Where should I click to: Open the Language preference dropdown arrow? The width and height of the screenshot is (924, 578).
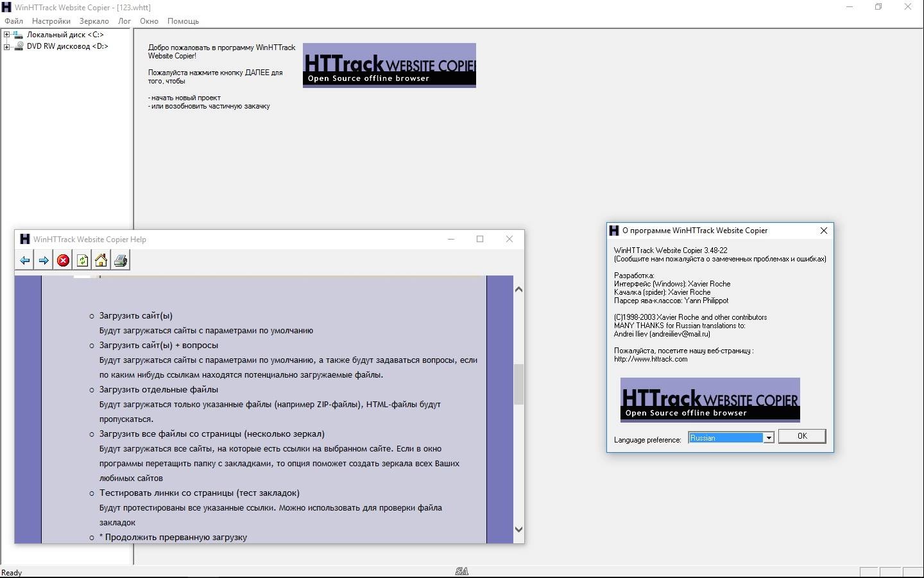point(768,437)
